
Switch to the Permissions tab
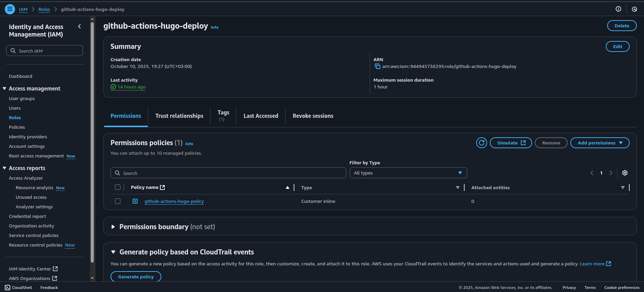126,116
